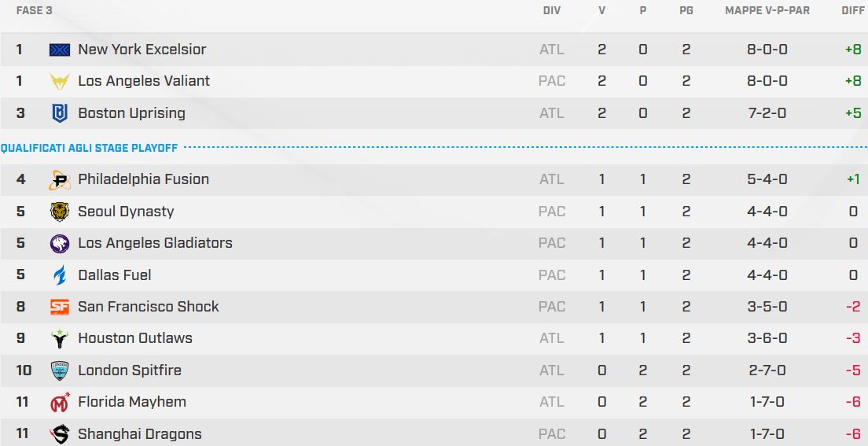Click the Los Angeles Valiant logo

point(60,81)
